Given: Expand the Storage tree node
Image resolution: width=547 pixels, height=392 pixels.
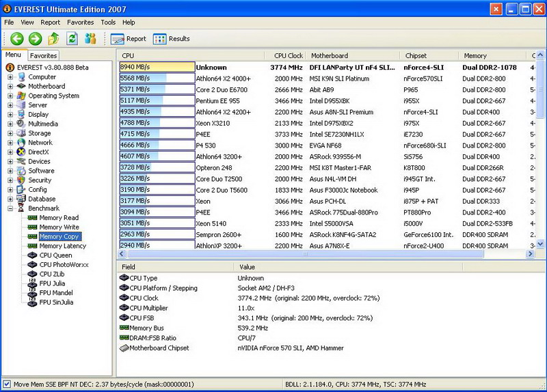Looking at the screenshot, I should coord(10,133).
